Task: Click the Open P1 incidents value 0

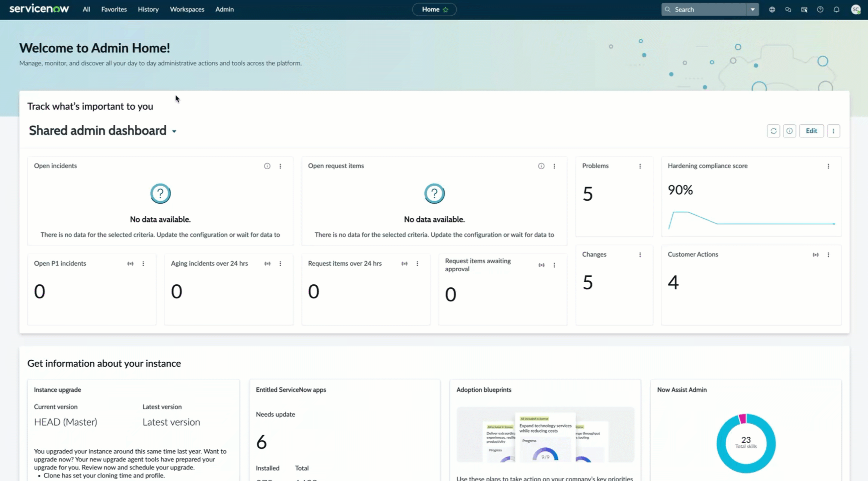Action: (x=40, y=291)
